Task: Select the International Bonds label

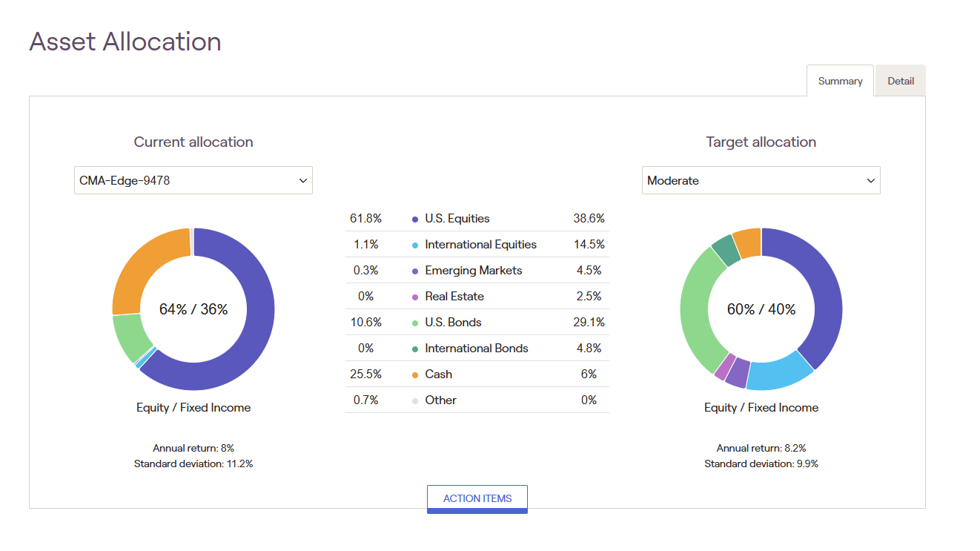Action: 477,349
